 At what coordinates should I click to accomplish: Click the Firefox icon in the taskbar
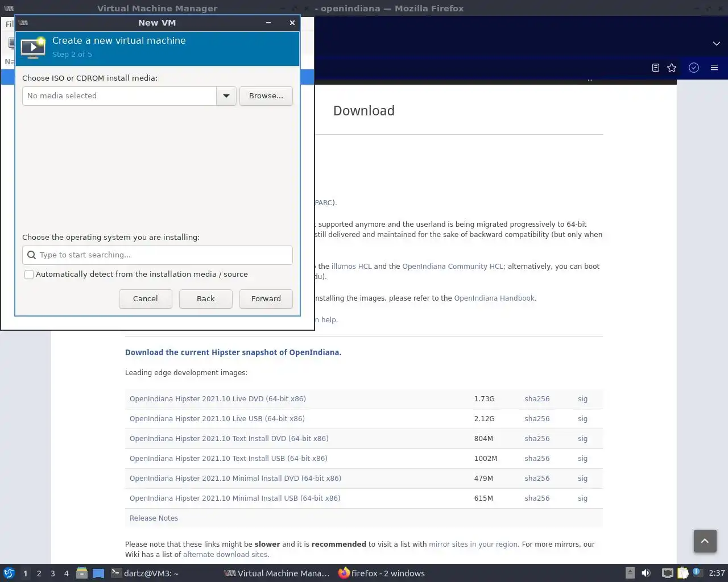tap(344, 573)
